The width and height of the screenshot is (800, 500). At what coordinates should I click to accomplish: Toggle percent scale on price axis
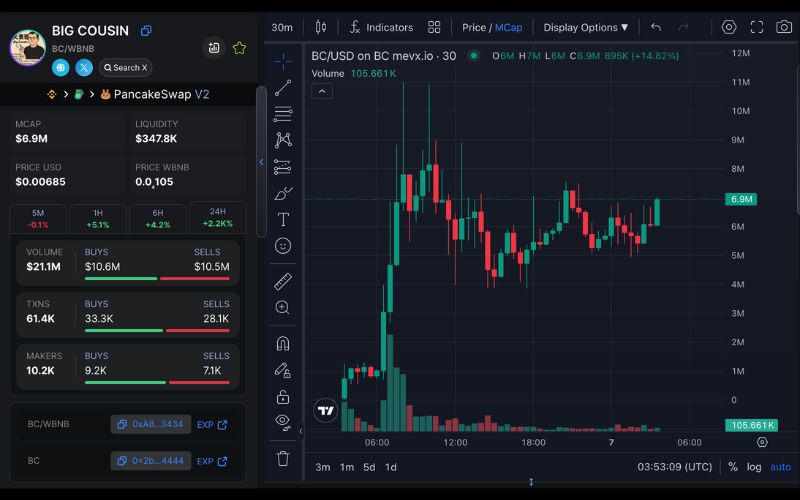pyautogui.click(x=733, y=467)
